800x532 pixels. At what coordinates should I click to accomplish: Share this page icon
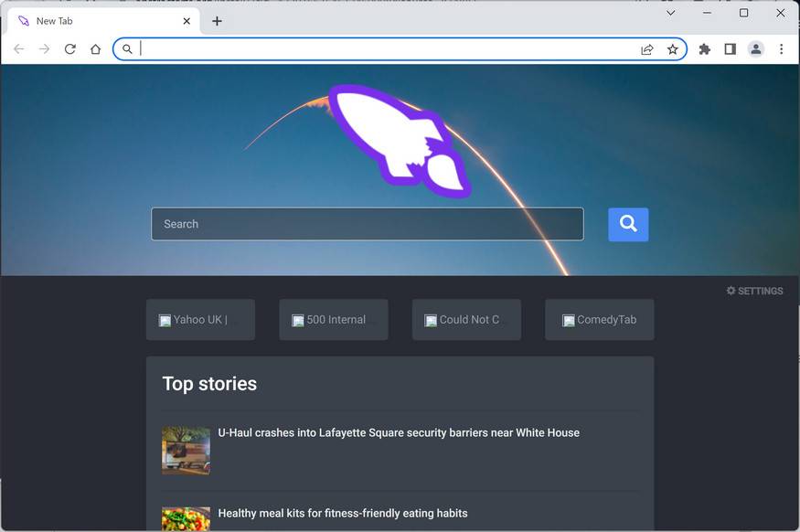pos(647,49)
